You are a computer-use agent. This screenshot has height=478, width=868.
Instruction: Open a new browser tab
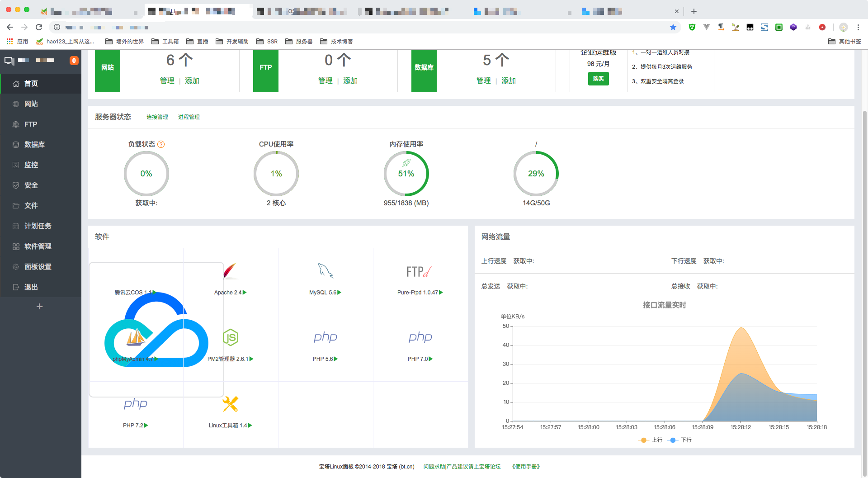point(694,11)
